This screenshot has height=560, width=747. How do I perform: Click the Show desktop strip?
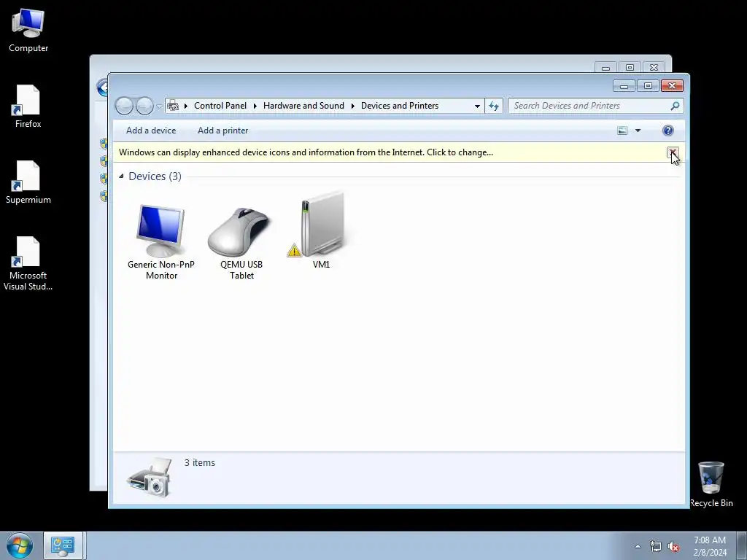pyautogui.click(x=742, y=545)
